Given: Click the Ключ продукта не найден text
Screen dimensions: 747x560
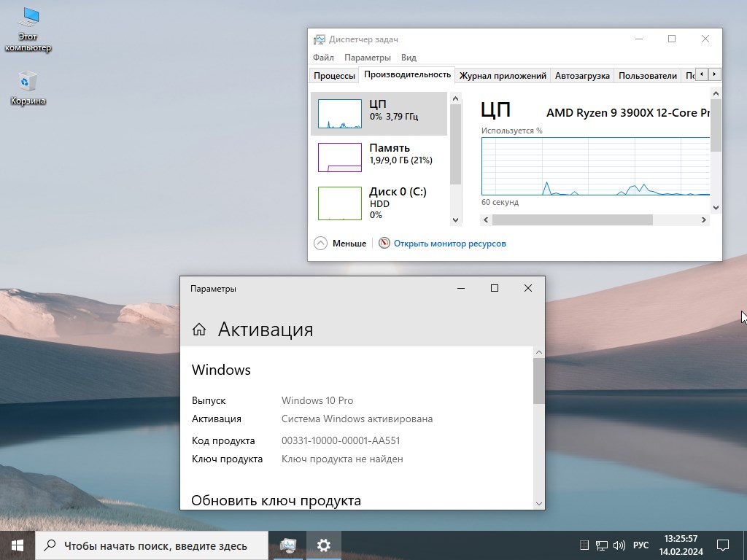Looking at the screenshot, I should click(x=342, y=459).
